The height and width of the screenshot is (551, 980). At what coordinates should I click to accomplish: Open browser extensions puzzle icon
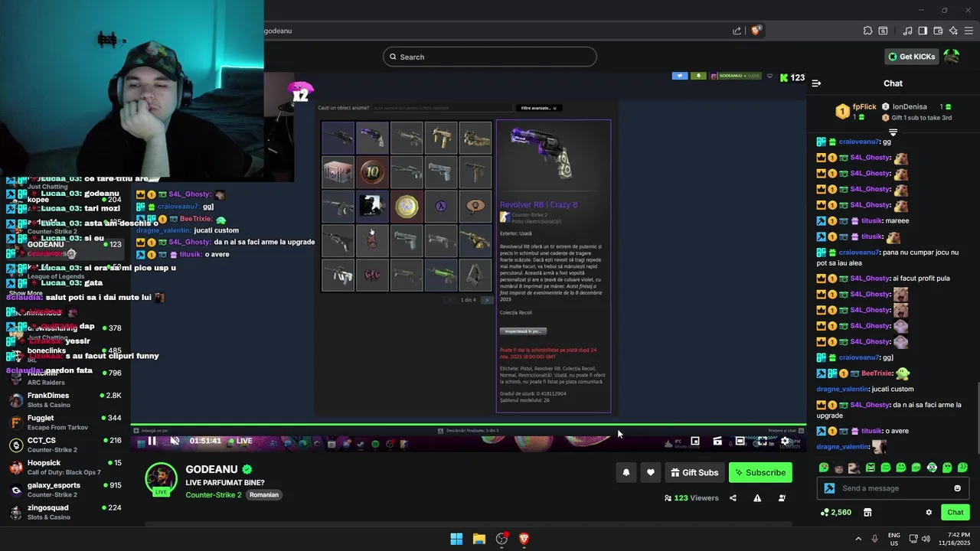(x=867, y=31)
